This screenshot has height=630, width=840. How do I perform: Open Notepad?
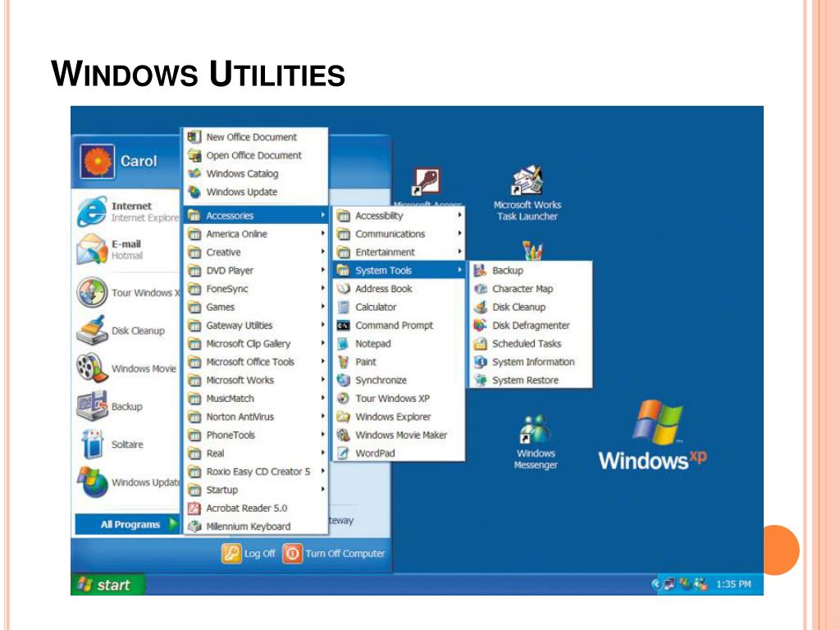(399, 344)
